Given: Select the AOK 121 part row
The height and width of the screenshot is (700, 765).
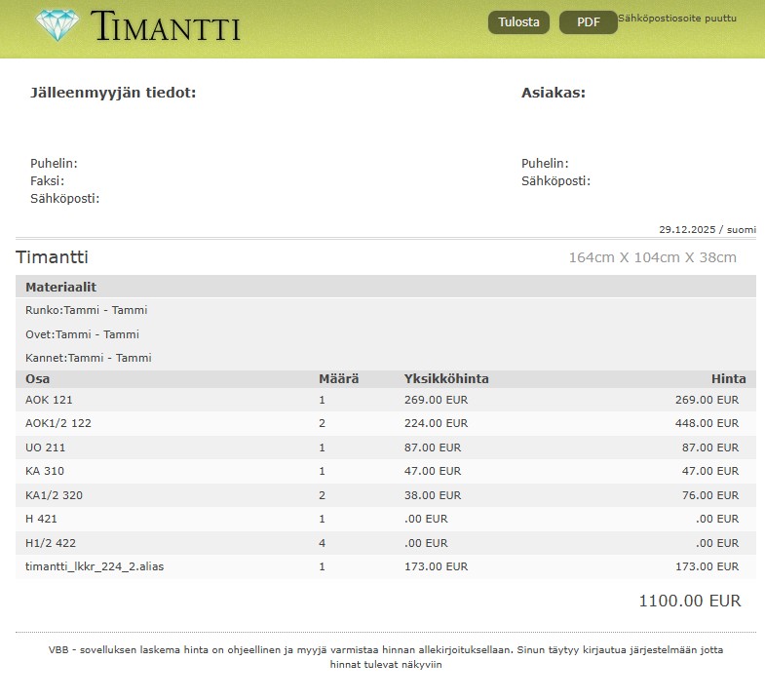Looking at the screenshot, I should (49, 400).
